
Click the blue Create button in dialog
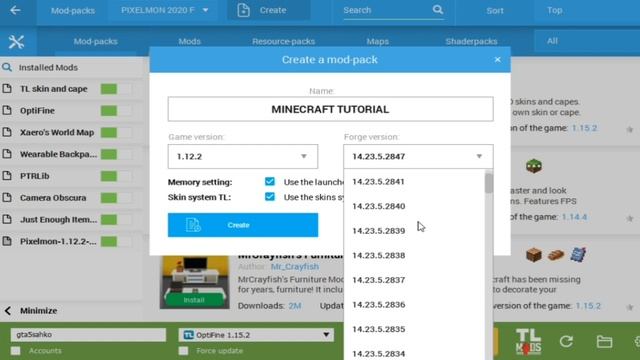tap(243, 225)
